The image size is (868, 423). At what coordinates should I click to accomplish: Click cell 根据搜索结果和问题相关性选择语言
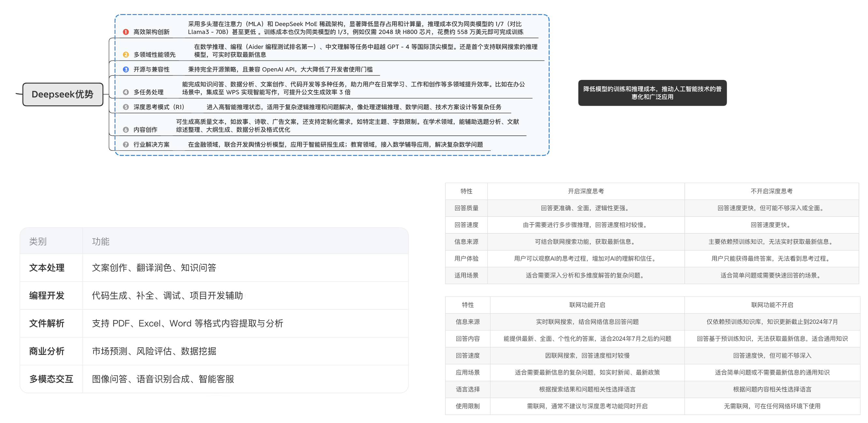click(587, 389)
